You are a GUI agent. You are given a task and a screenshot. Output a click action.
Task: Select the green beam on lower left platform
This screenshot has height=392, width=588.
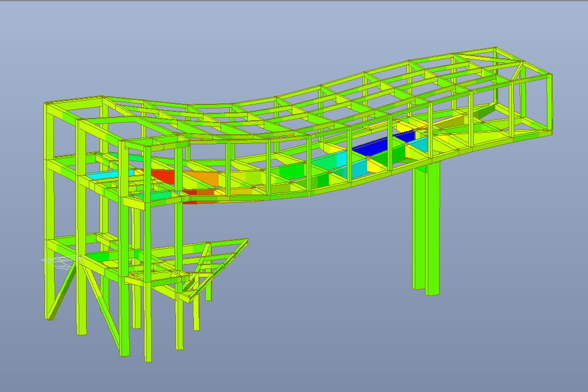pos(97,256)
